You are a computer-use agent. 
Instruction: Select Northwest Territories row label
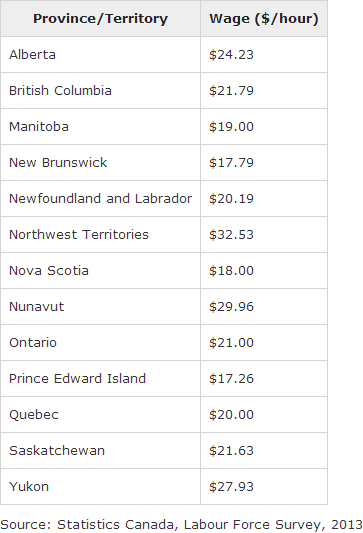79,235
